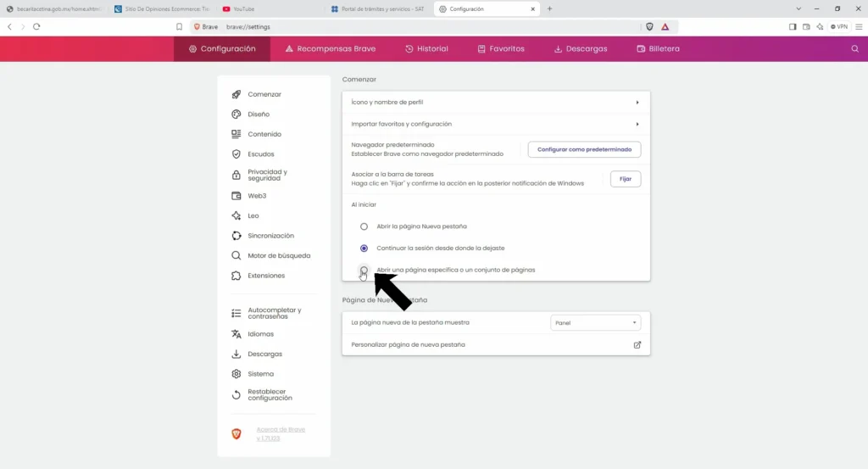This screenshot has height=469, width=868.
Task: Click the Navegador predeterminado label
Action: click(x=392, y=144)
